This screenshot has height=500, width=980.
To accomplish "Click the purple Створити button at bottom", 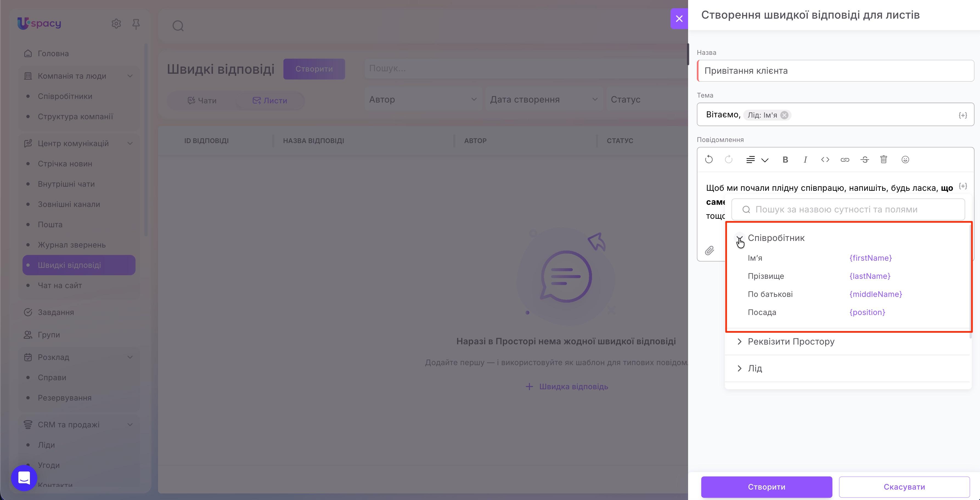I will 767,487.
